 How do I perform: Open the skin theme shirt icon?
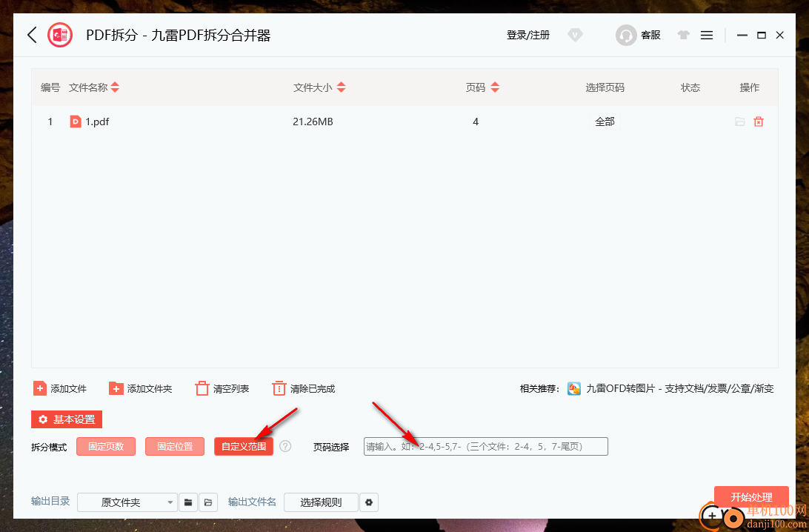684,35
